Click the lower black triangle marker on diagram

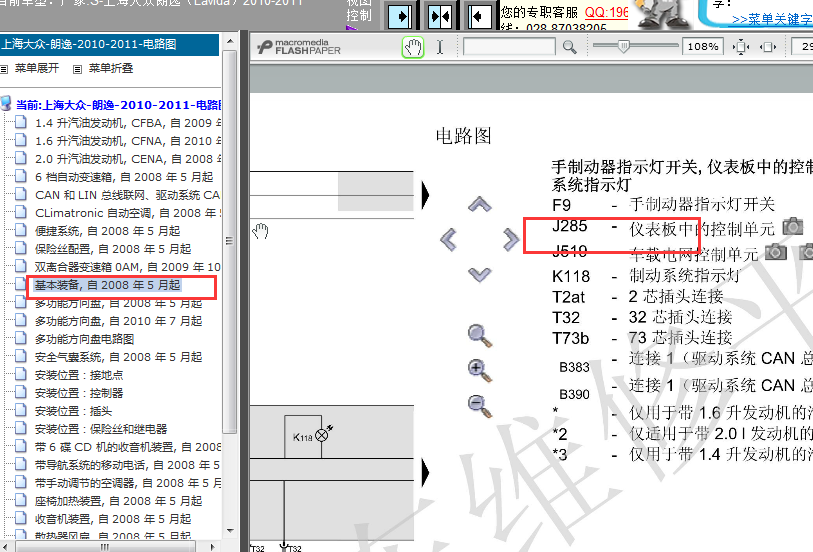point(426,472)
